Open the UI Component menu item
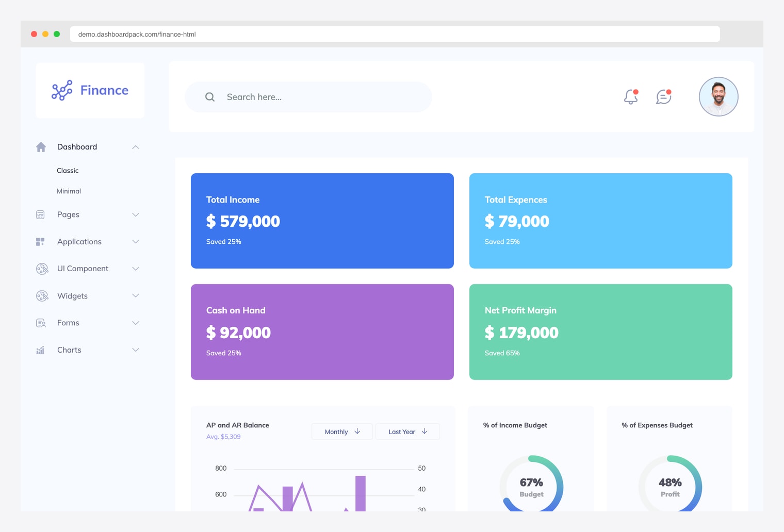This screenshot has width=784, height=532. pyautogui.click(x=83, y=269)
